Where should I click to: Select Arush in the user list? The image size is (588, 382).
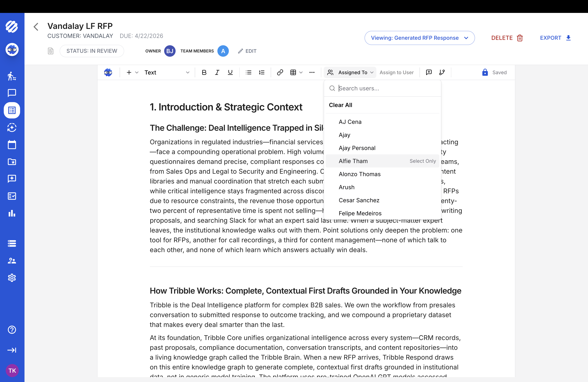tap(383, 187)
